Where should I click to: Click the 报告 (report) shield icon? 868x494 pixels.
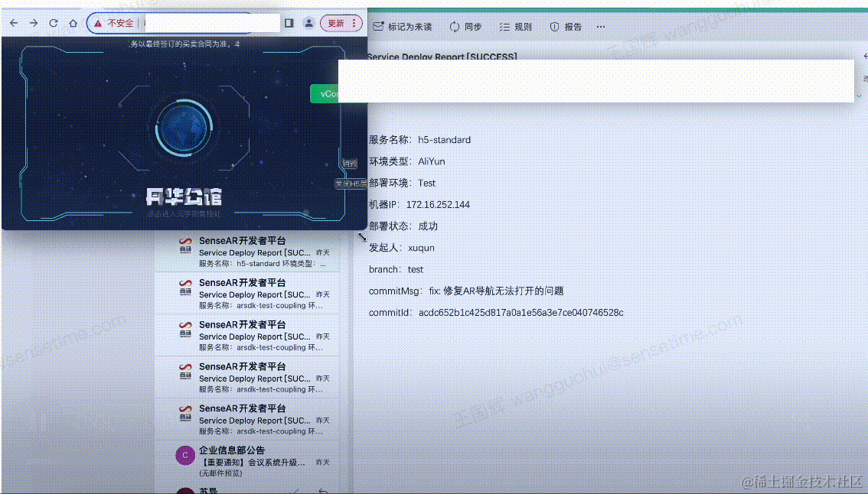point(553,26)
